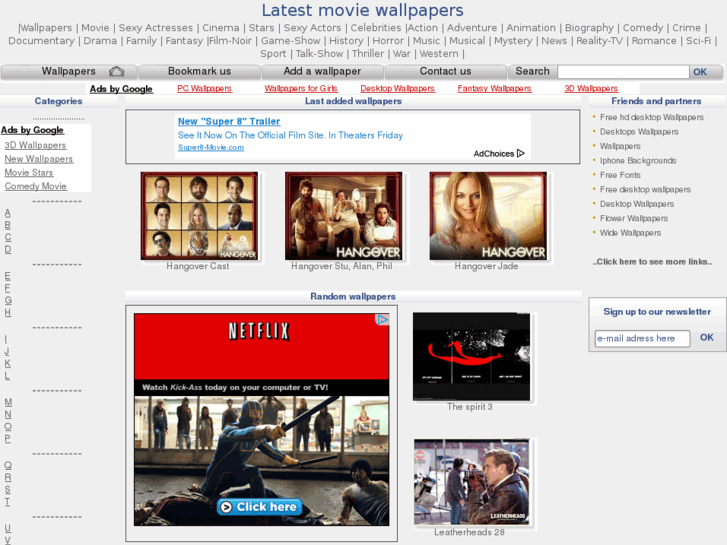Select category letter B
Screen dimensions: 727x545
(x=7, y=225)
